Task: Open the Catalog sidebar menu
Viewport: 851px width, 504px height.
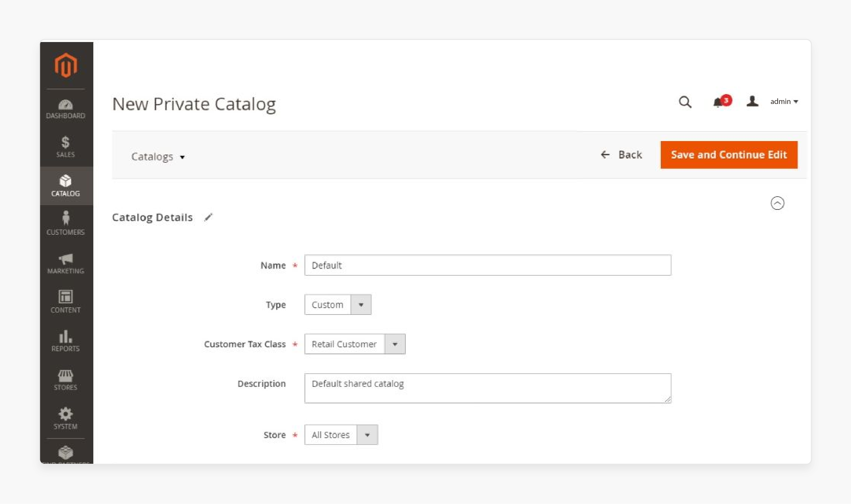Action: (x=66, y=186)
